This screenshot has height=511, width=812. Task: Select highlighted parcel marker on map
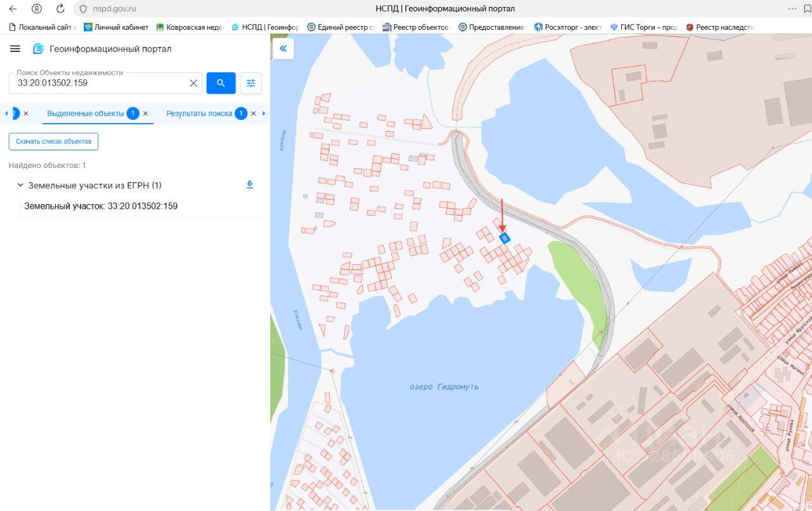point(505,238)
